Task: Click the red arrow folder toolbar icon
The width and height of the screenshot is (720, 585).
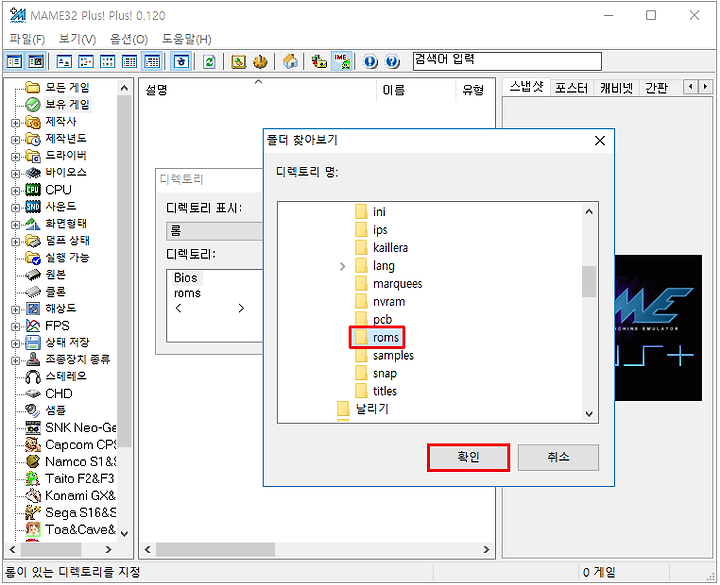Action: (319, 61)
